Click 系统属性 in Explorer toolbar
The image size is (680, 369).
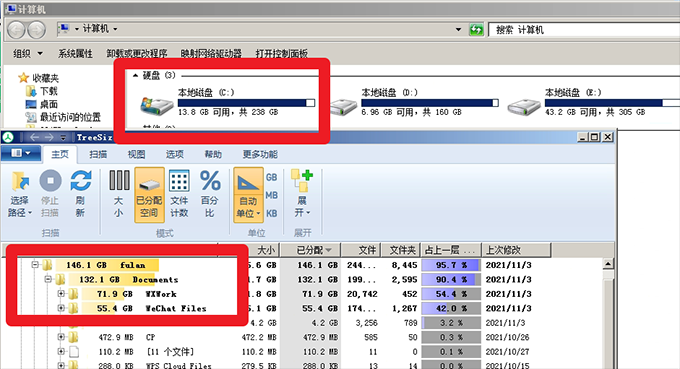click(75, 53)
